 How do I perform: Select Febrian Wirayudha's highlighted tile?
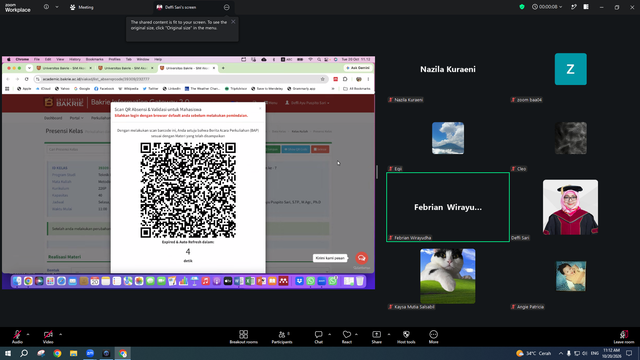[x=448, y=207]
